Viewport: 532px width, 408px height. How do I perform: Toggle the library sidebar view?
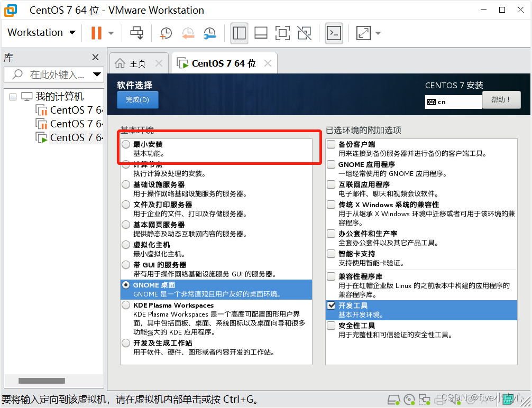click(239, 33)
